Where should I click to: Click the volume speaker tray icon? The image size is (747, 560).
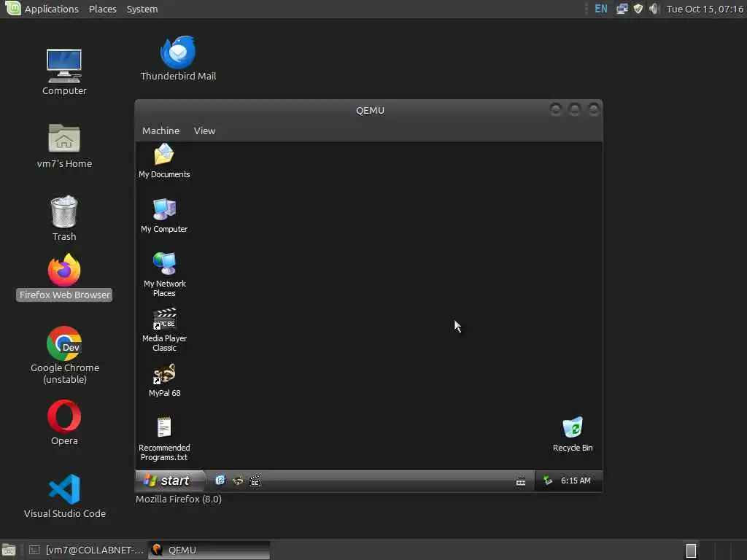[x=654, y=9]
